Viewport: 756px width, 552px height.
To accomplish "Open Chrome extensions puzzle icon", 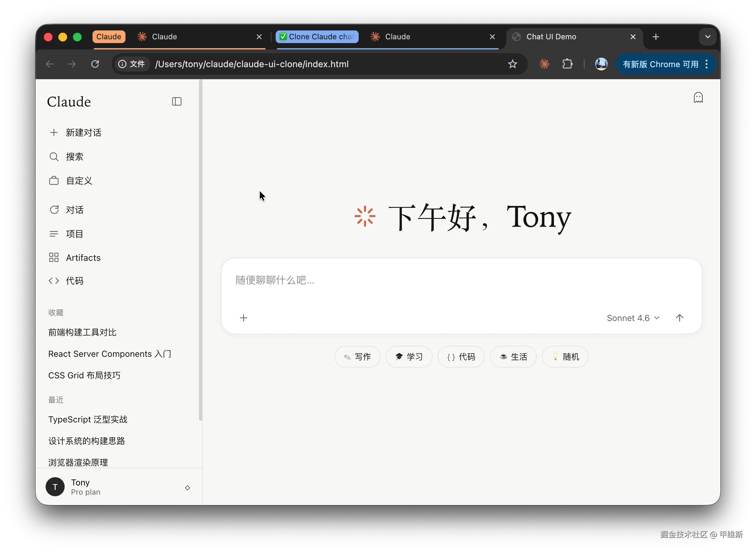I will 567,64.
